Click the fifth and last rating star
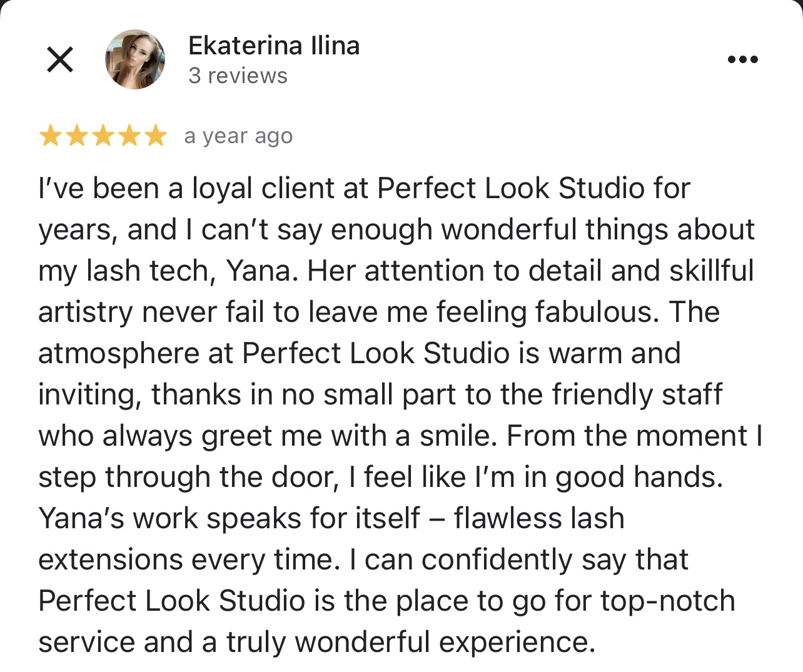The height and width of the screenshot is (672, 803). 155,136
